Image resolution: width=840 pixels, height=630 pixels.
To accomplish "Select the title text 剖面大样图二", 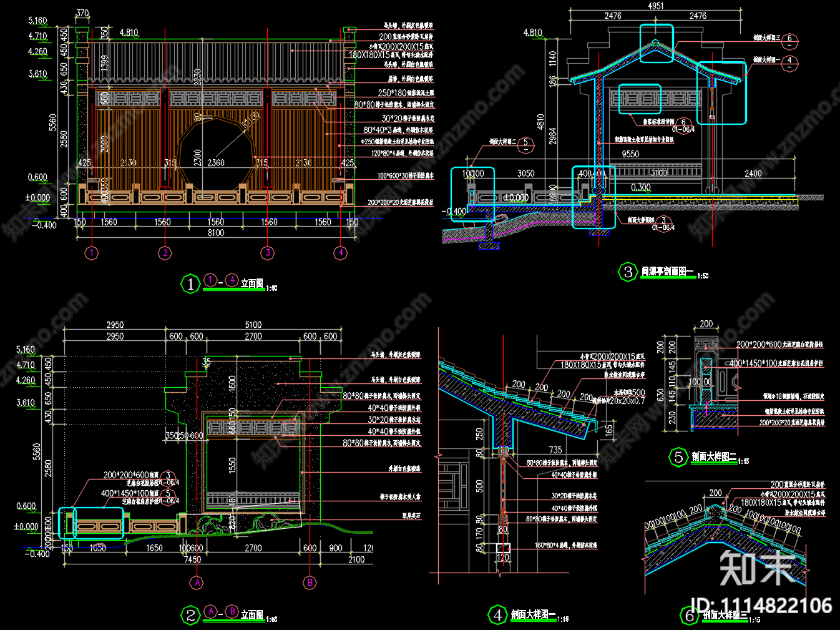I will click(x=714, y=457).
